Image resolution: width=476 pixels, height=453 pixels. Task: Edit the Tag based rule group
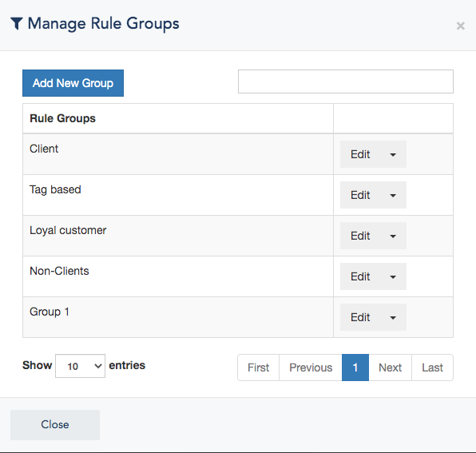point(360,195)
